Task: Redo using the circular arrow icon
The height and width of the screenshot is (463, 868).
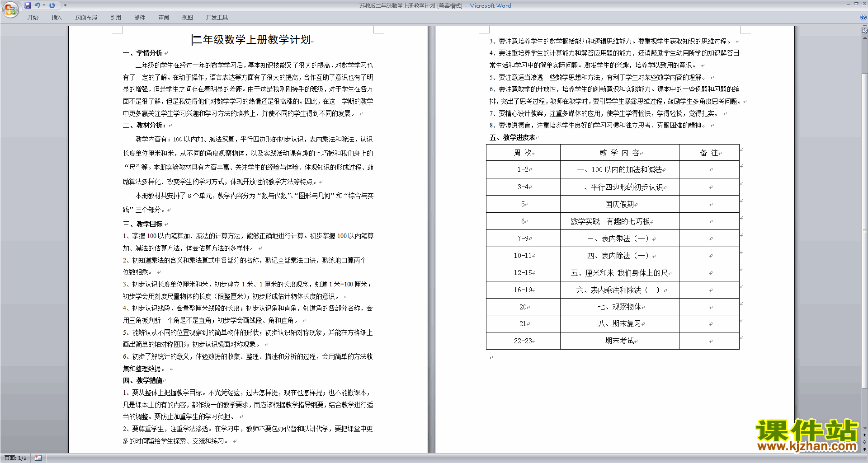Action: click(52, 5)
